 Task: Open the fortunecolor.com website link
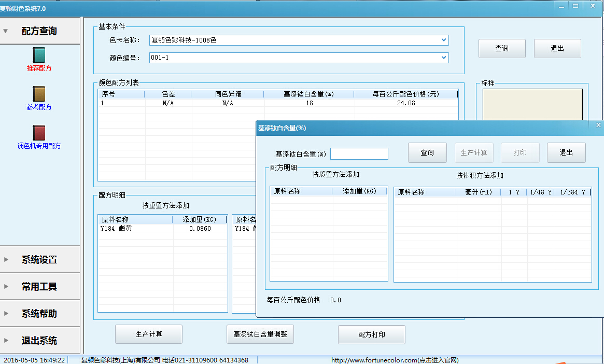point(395,360)
